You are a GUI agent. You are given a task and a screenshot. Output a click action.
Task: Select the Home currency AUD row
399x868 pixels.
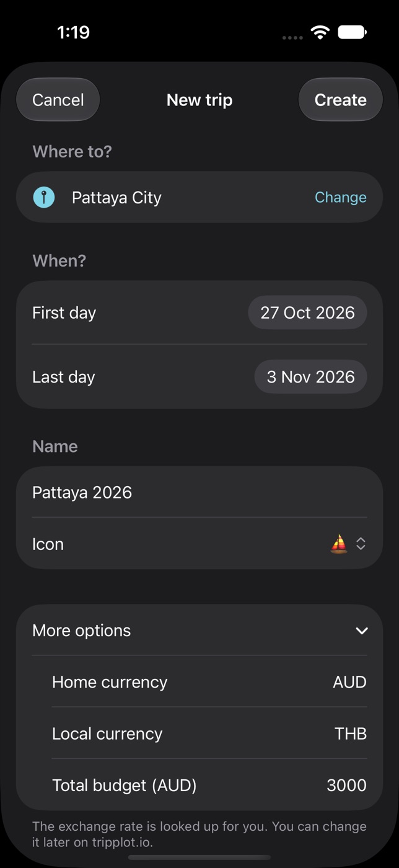click(x=209, y=682)
